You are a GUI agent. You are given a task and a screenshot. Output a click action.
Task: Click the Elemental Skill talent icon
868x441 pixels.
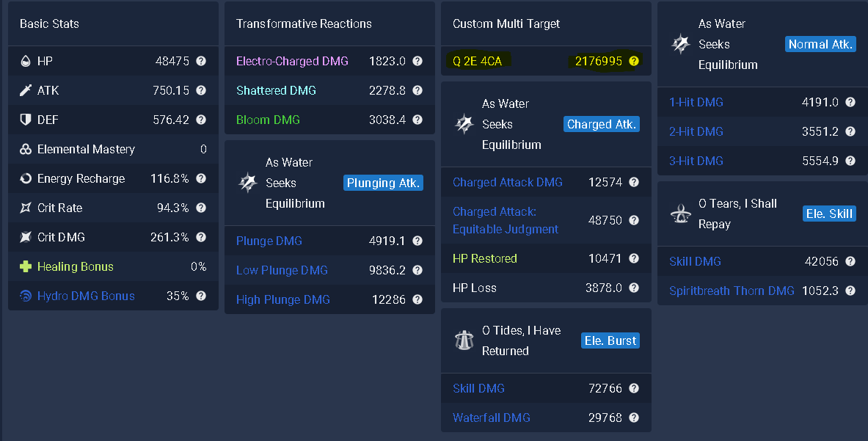680,214
